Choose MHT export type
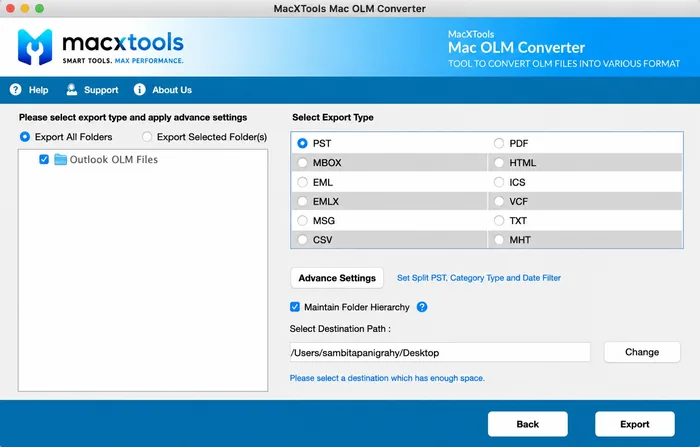The height and width of the screenshot is (447, 700). click(499, 240)
